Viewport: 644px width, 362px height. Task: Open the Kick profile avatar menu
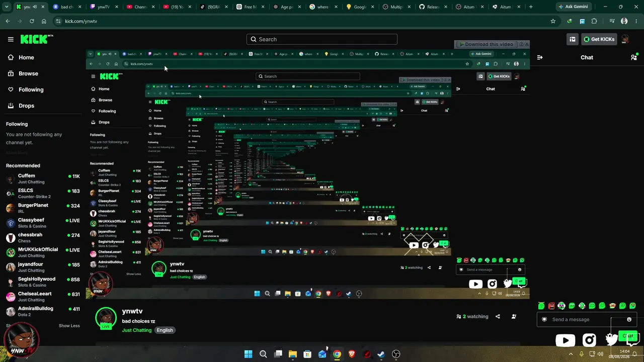[x=625, y=39]
